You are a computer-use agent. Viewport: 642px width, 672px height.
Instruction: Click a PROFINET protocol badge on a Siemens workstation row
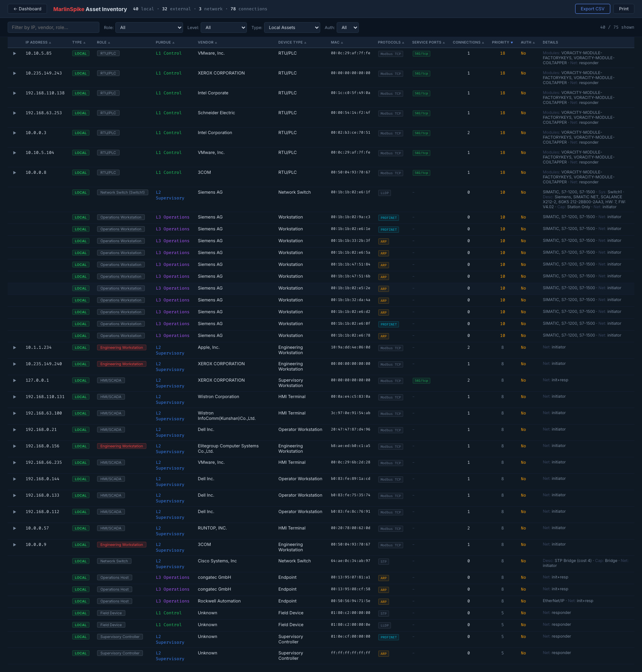388,217
